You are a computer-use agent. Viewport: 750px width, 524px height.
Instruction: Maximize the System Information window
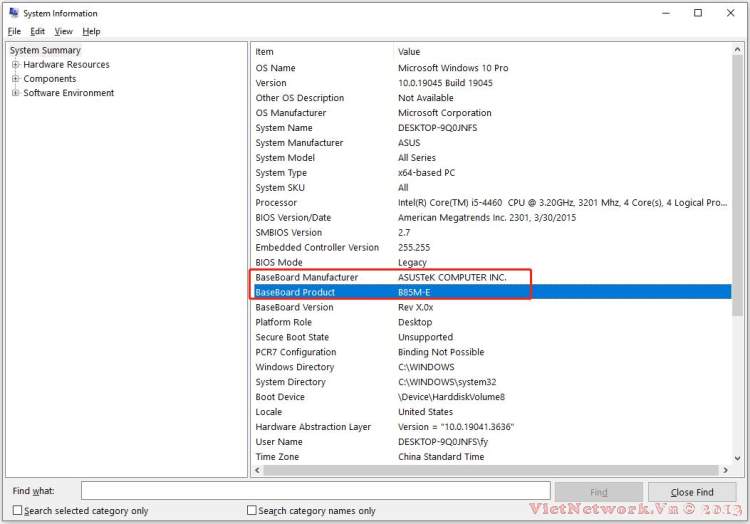pyautogui.click(x=697, y=13)
